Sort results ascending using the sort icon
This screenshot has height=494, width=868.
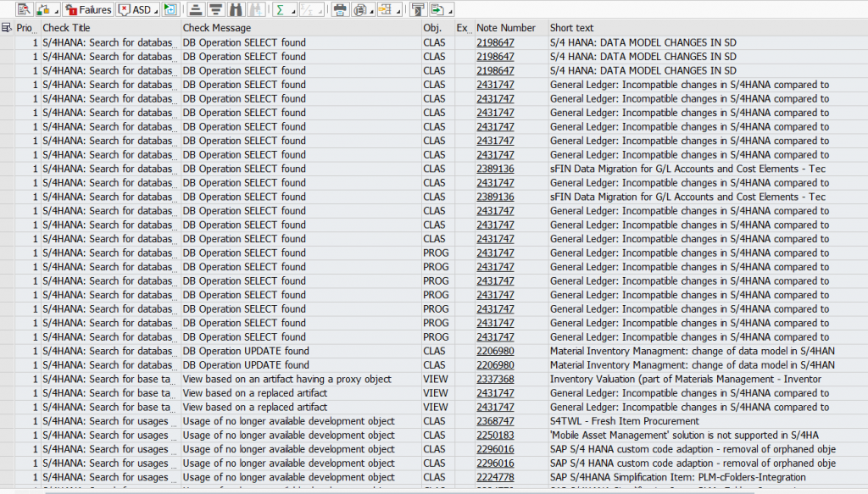click(195, 9)
